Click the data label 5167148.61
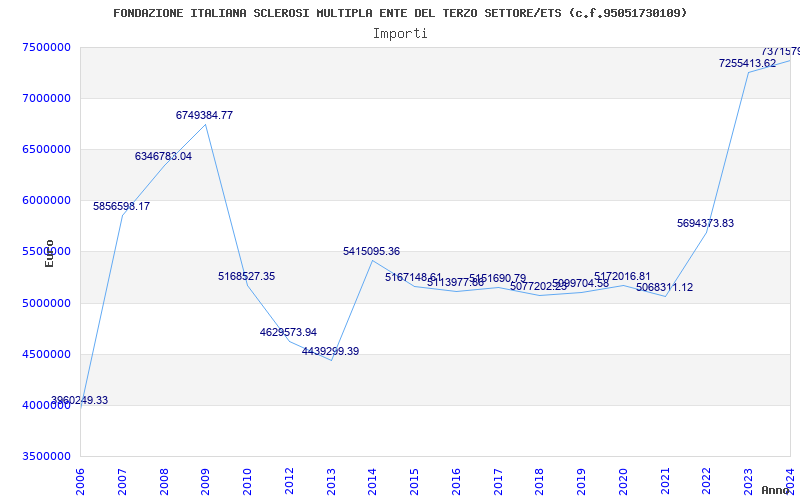Image resolution: width=800 pixels, height=500 pixels. point(413,278)
